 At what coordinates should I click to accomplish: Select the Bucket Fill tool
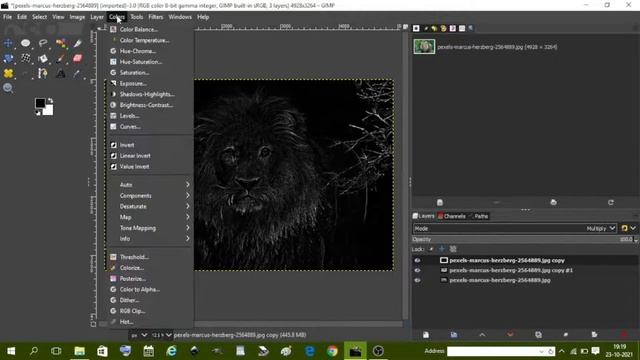tap(43, 58)
